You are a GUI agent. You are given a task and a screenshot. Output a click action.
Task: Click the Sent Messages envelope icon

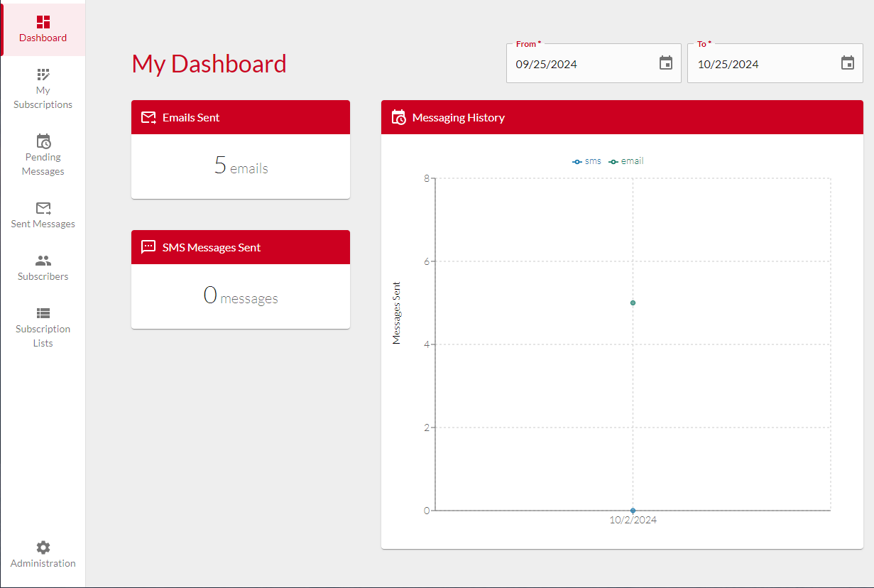coord(43,208)
